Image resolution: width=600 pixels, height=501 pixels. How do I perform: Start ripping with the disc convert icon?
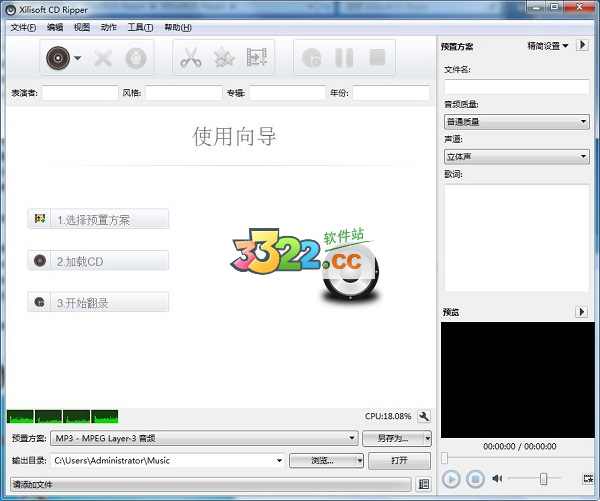[311, 58]
